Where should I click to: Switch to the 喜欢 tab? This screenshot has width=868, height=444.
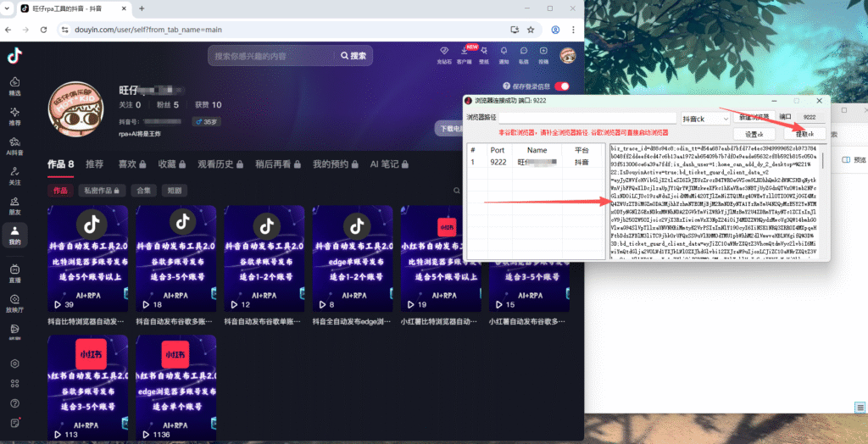pos(131,164)
